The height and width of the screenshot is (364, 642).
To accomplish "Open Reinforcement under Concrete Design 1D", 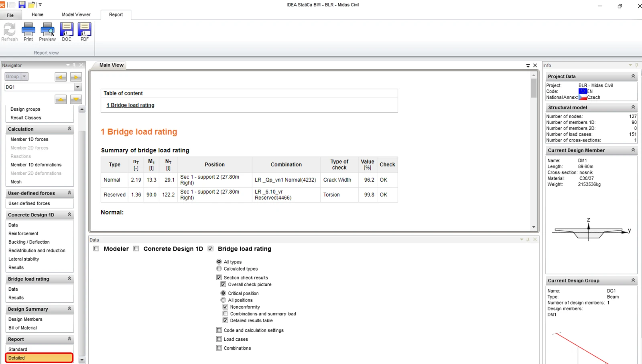I will 23,233.
